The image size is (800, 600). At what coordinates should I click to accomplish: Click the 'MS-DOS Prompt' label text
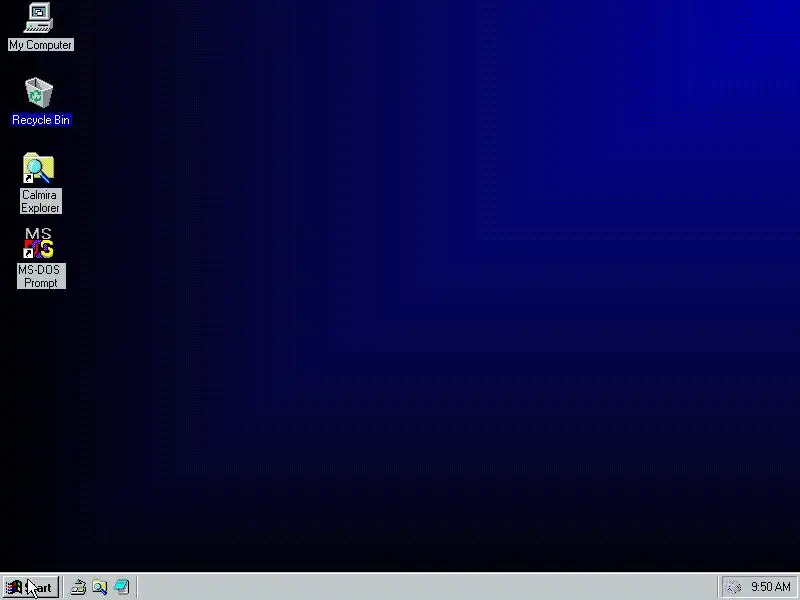pyautogui.click(x=41, y=276)
